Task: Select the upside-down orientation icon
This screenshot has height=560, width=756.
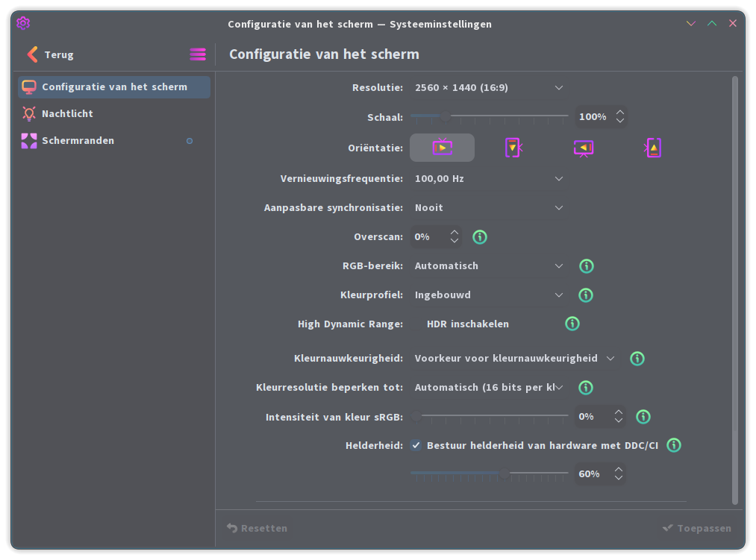Action: pyautogui.click(x=583, y=148)
